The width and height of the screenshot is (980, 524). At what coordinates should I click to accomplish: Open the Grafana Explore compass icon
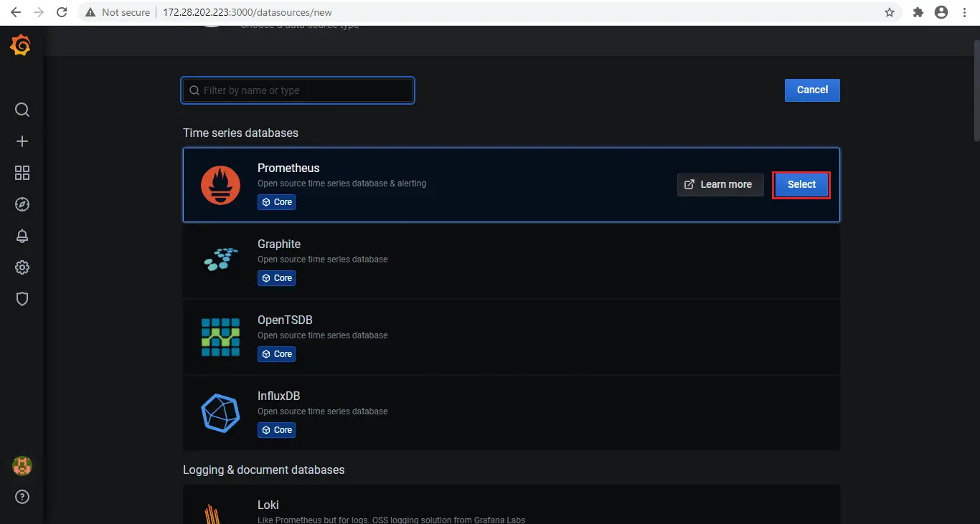click(22, 204)
